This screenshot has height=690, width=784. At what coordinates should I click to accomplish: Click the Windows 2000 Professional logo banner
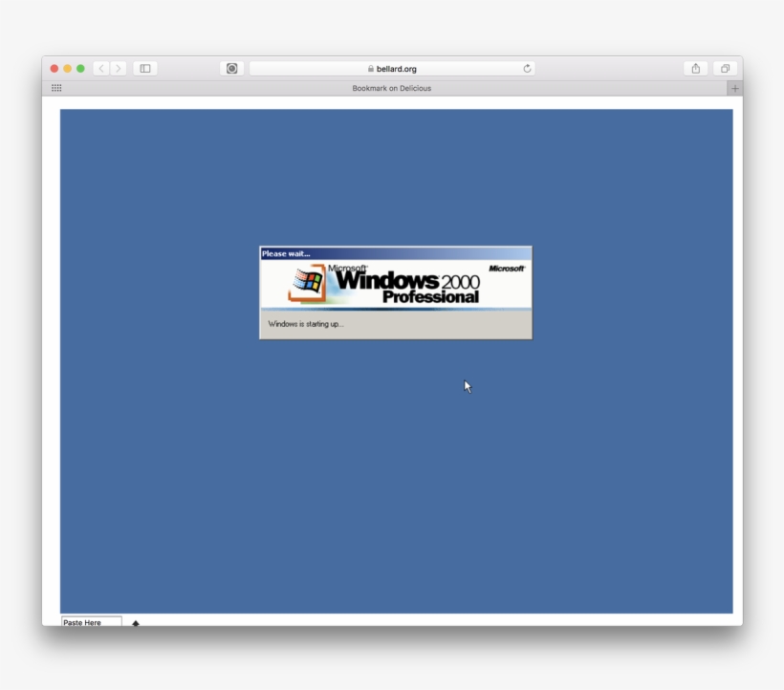(x=396, y=285)
